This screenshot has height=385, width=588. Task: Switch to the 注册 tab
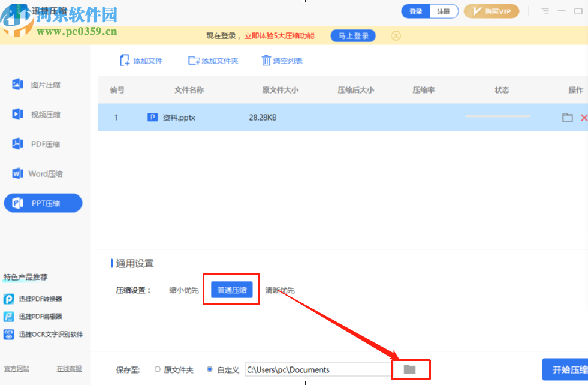(x=444, y=11)
